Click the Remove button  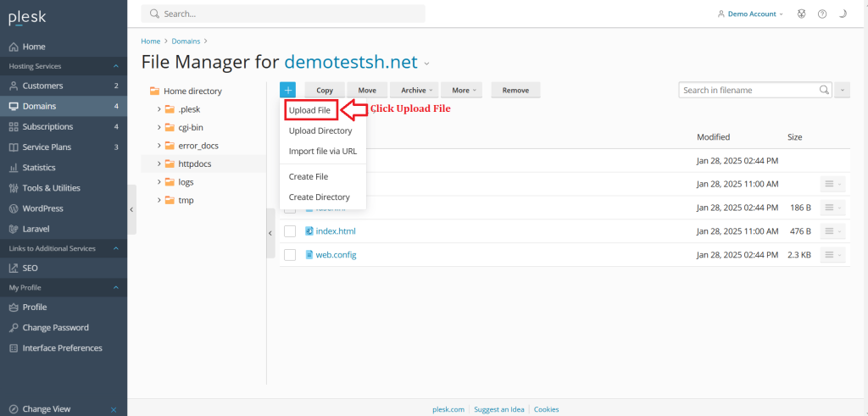pyautogui.click(x=515, y=90)
